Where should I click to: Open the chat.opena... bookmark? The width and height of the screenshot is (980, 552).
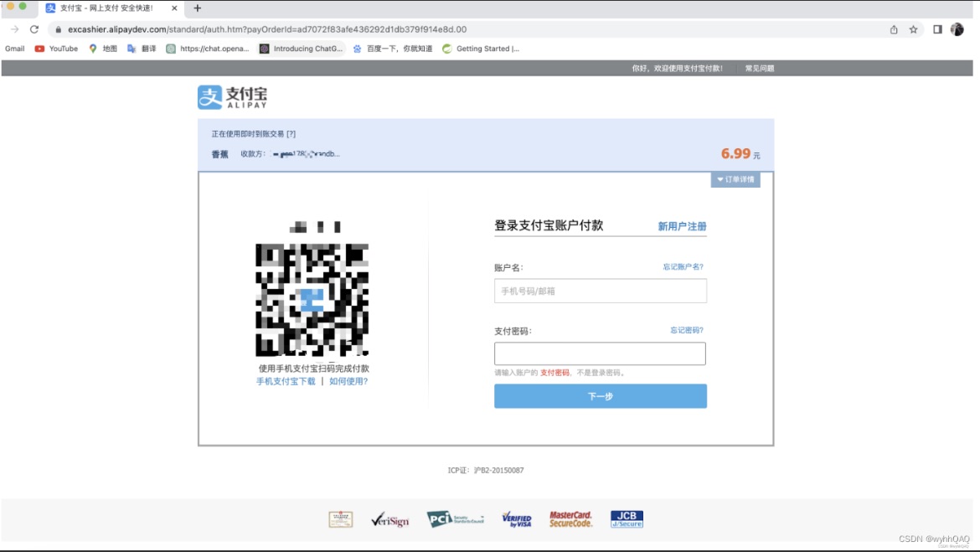tap(208, 49)
